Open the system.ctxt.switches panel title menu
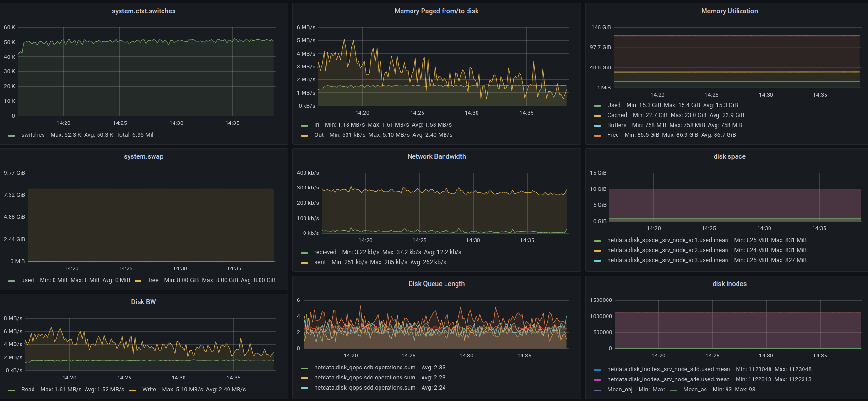This screenshot has height=401, width=868. click(x=143, y=11)
